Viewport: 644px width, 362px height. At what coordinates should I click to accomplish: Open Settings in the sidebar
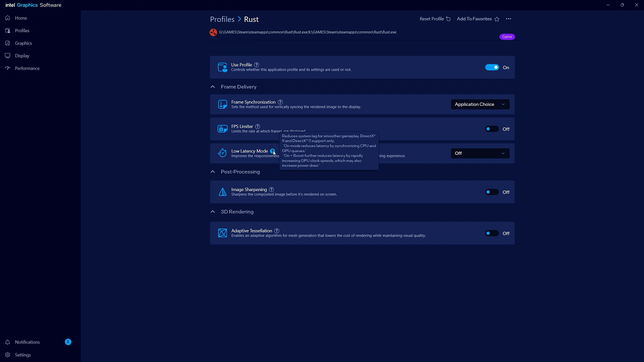23,355
